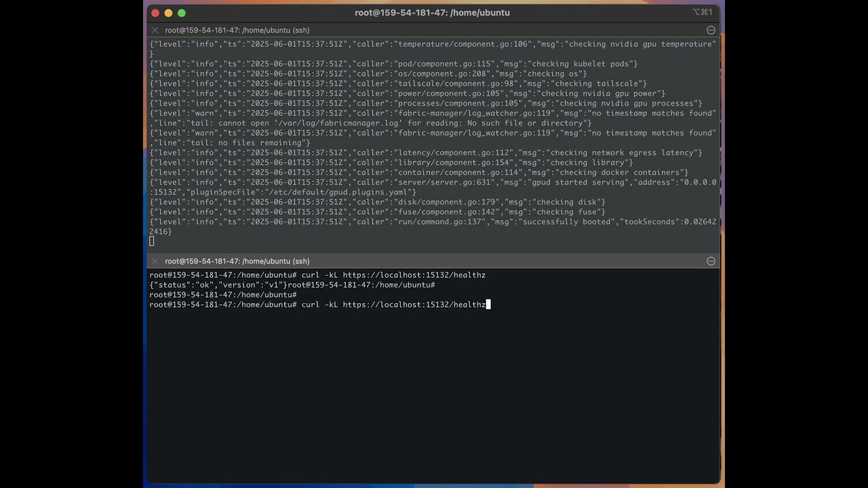Close the top ssh pane
This screenshot has height=488, width=868.
155,30
